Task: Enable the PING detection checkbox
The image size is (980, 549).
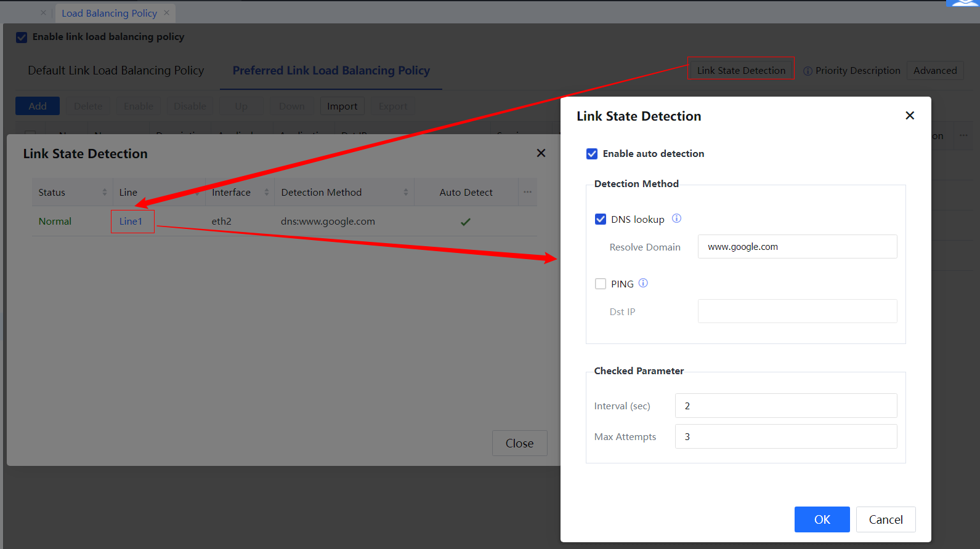Action: [601, 284]
